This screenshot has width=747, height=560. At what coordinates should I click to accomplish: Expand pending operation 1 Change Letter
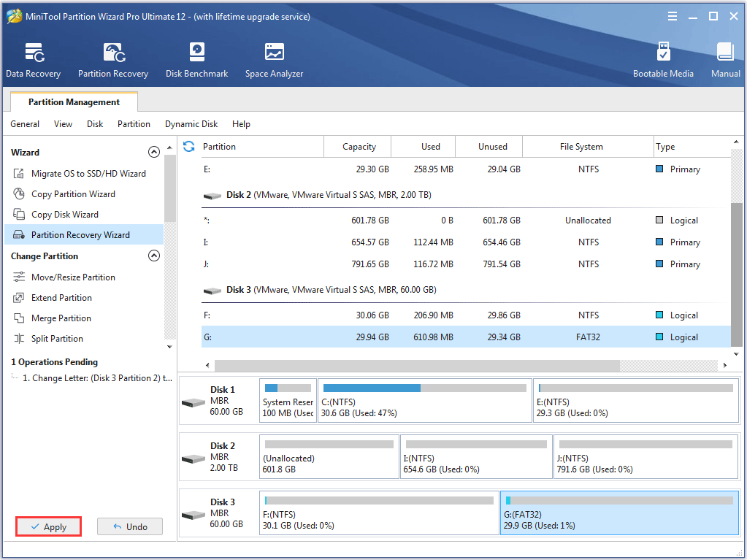[97, 378]
